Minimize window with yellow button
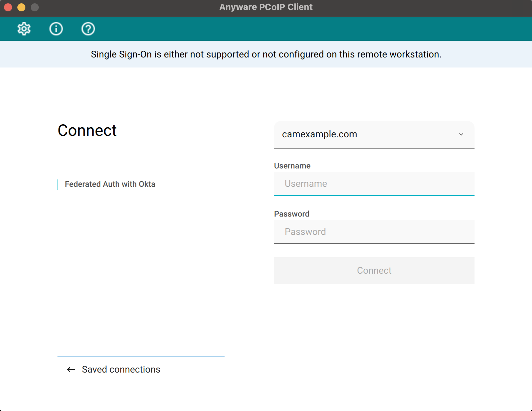532x411 pixels. tap(21, 7)
